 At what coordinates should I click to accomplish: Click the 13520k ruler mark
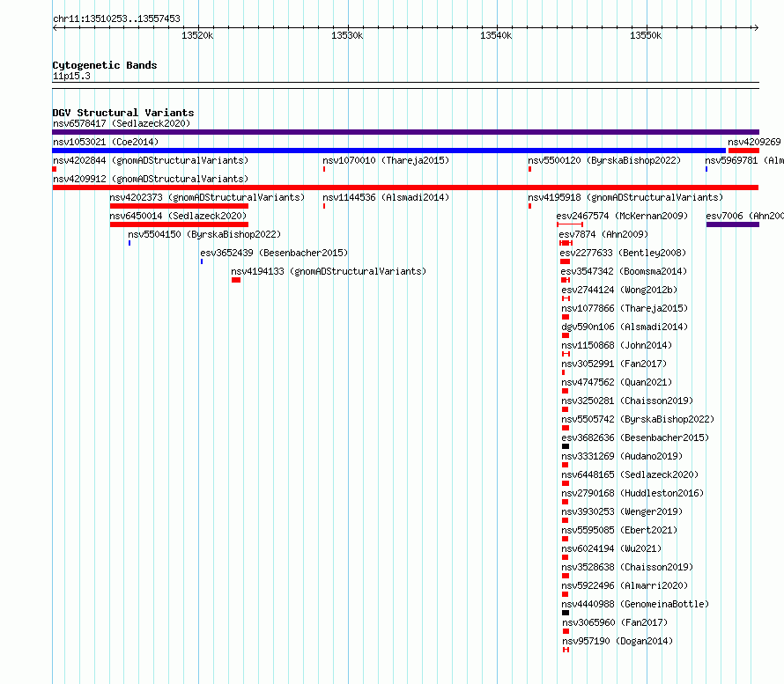197,35
